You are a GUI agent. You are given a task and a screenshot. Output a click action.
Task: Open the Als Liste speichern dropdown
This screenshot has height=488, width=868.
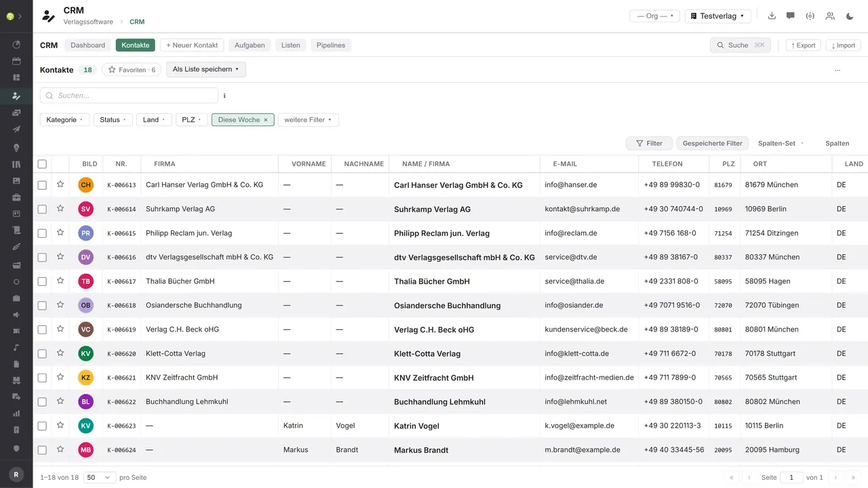[x=205, y=69]
